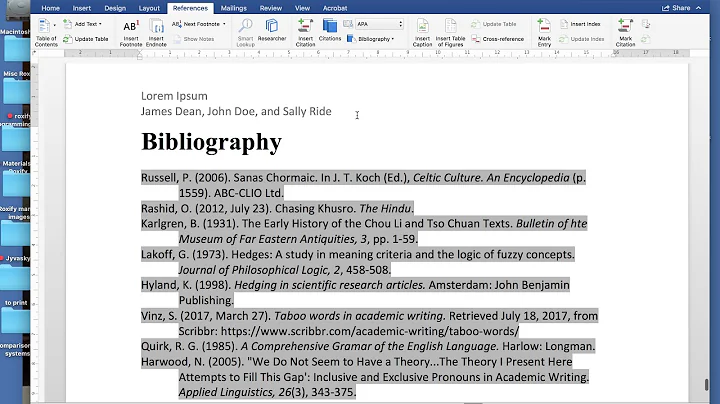Image resolution: width=720 pixels, height=404 pixels.
Task: Open the Mailings tab
Action: click(234, 8)
